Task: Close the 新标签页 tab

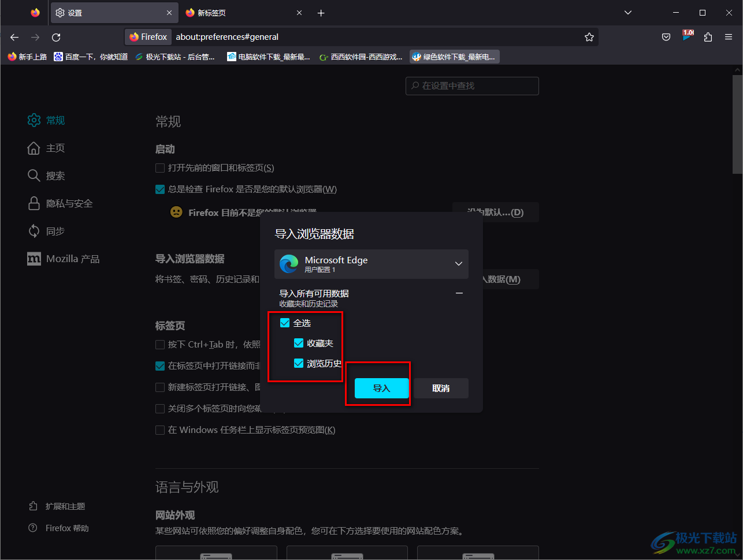Action: click(299, 13)
